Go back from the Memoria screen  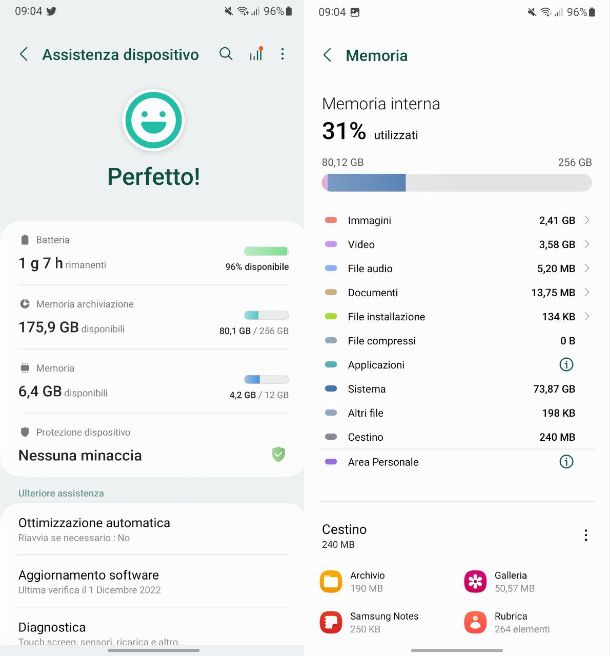click(x=328, y=55)
